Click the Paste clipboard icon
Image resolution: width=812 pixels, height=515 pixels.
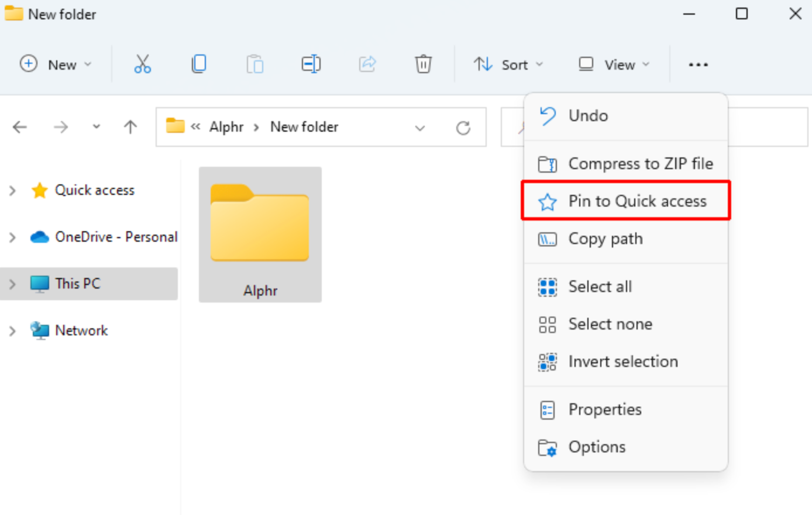tap(254, 64)
